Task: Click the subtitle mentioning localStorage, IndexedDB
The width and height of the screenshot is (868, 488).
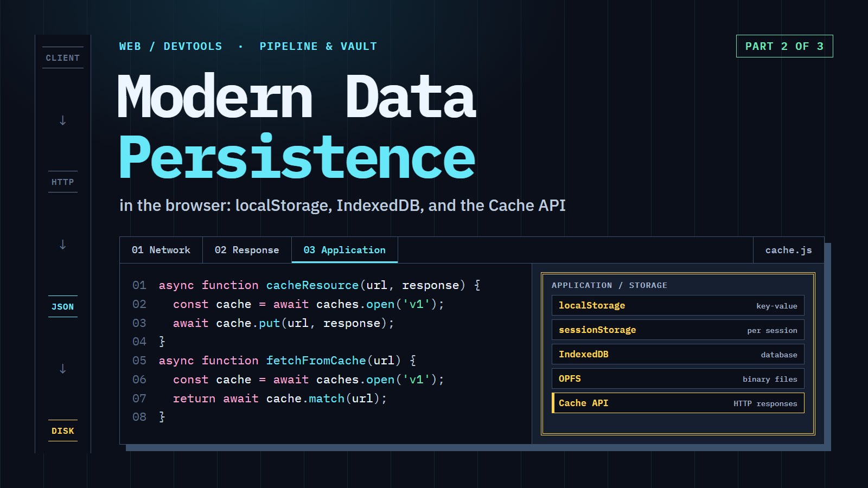Action: click(x=342, y=206)
